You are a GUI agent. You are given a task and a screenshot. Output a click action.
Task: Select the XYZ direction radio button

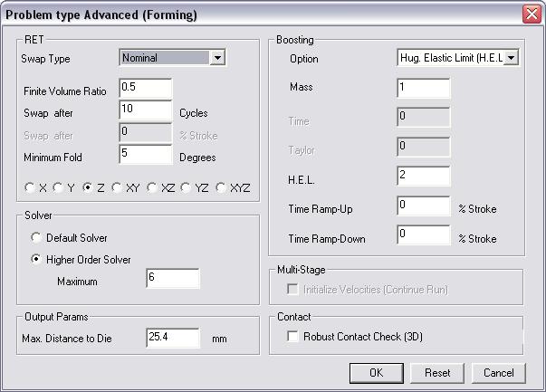click(x=221, y=188)
